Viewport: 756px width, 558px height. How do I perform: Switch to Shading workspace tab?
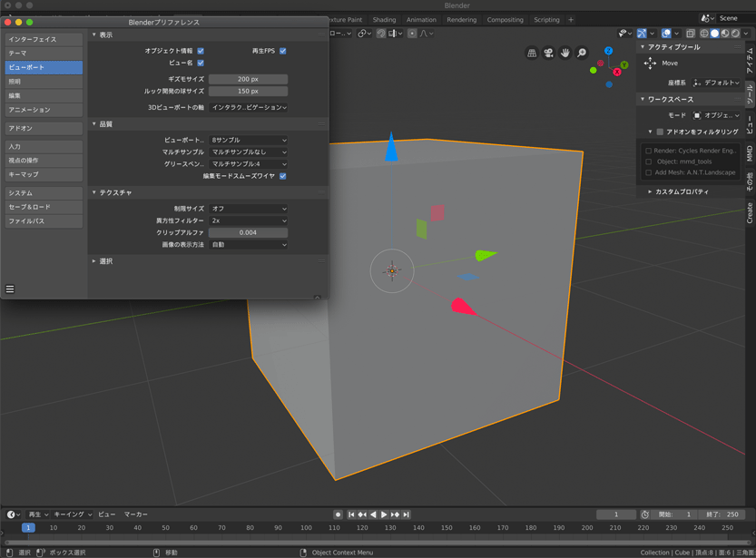[x=384, y=20]
